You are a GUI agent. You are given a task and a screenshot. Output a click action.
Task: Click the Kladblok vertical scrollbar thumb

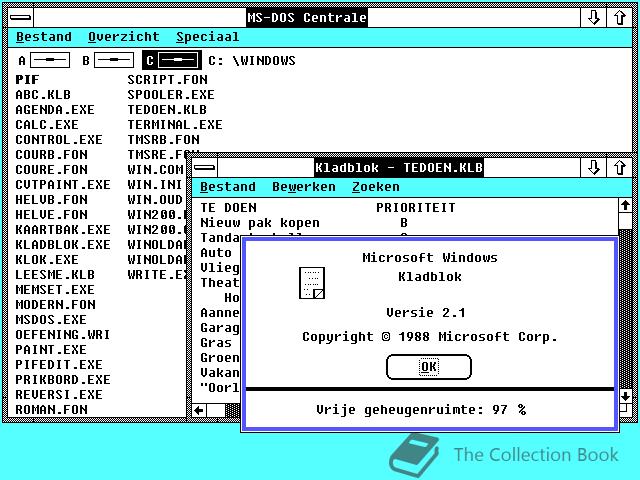pos(625,221)
